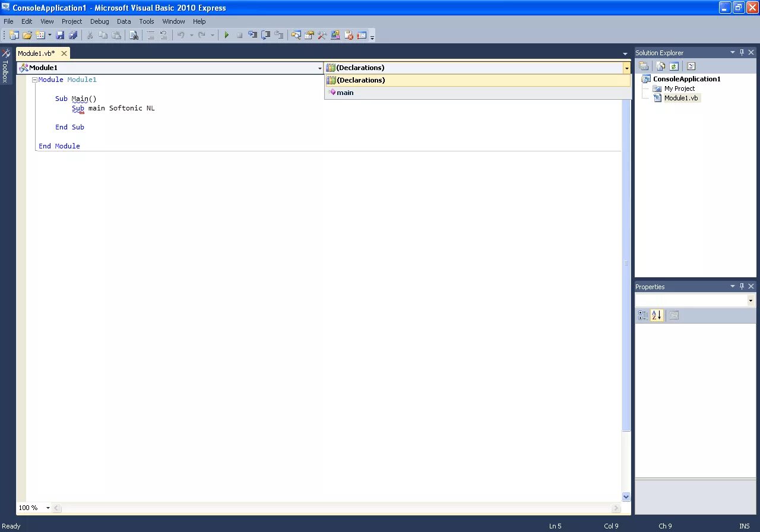Open the Window menu
Image resolution: width=760 pixels, height=532 pixels.
[173, 21]
